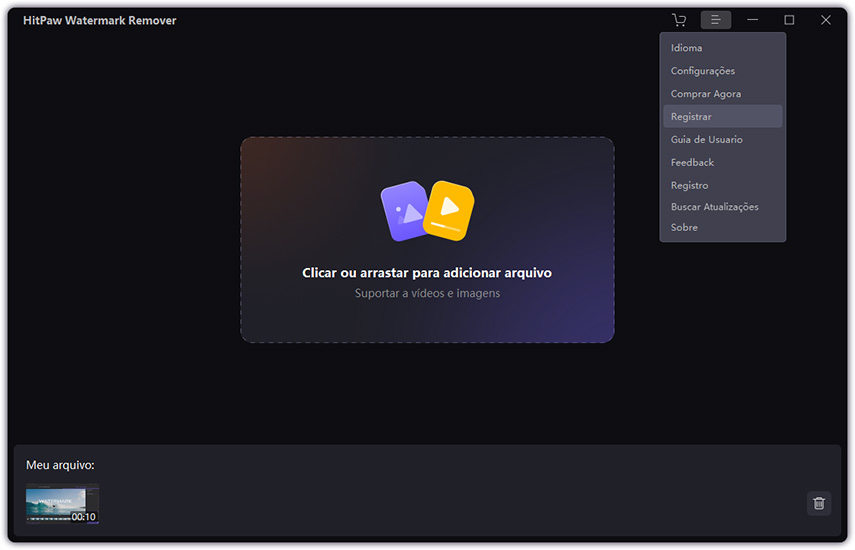This screenshot has width=855, height=550.
Task: Open the 00:10 video thumbnail
Action: [x=62, y=504]
